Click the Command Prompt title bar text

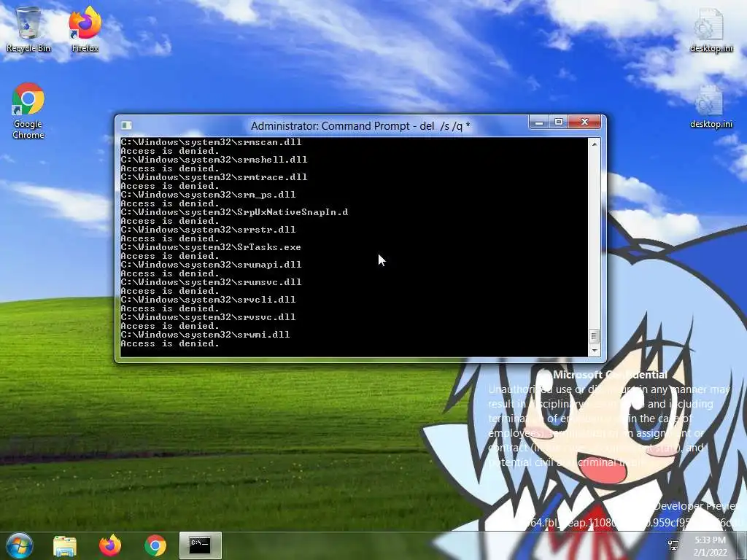pos(360,125)
